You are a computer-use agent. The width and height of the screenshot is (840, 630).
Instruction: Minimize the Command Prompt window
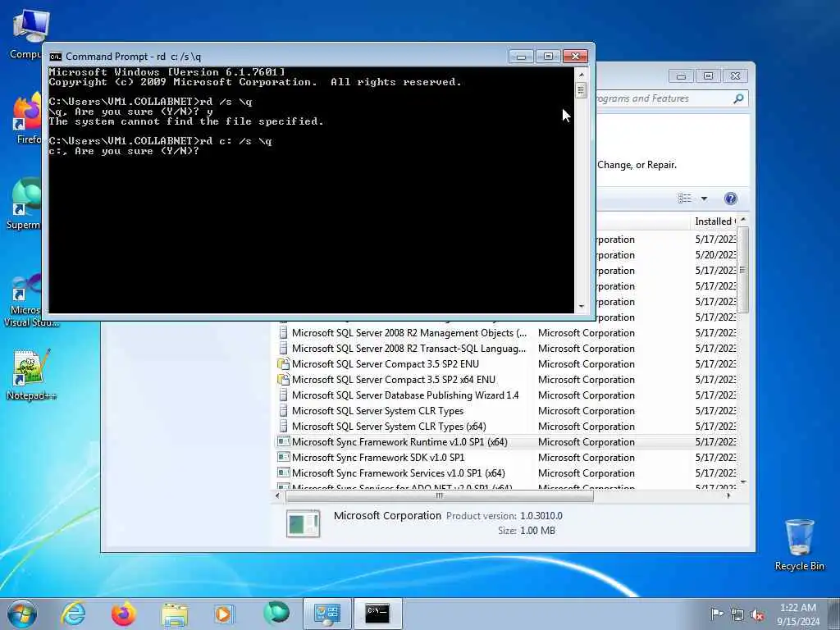pos(521,57)
